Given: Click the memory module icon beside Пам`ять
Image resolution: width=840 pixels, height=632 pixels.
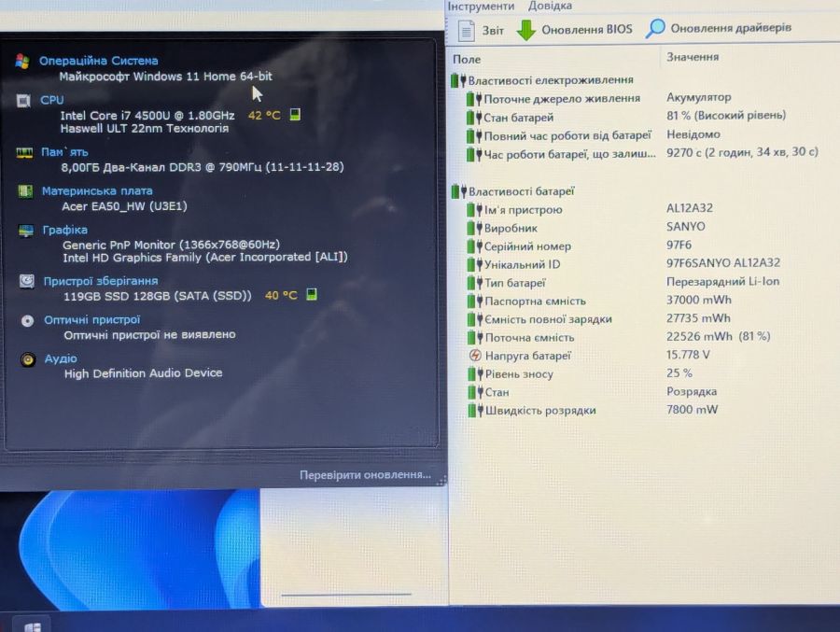Looking at the screenshot, I should (x=24, y=153).
